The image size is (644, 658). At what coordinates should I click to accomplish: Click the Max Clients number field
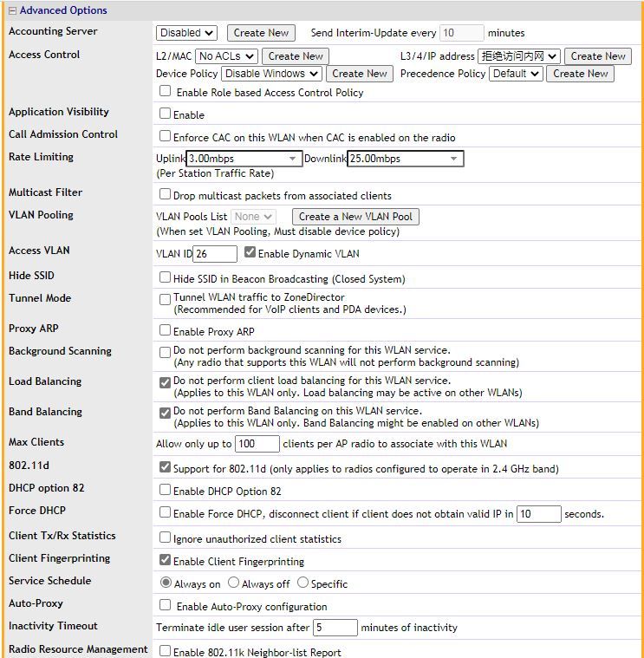point(257,444)
